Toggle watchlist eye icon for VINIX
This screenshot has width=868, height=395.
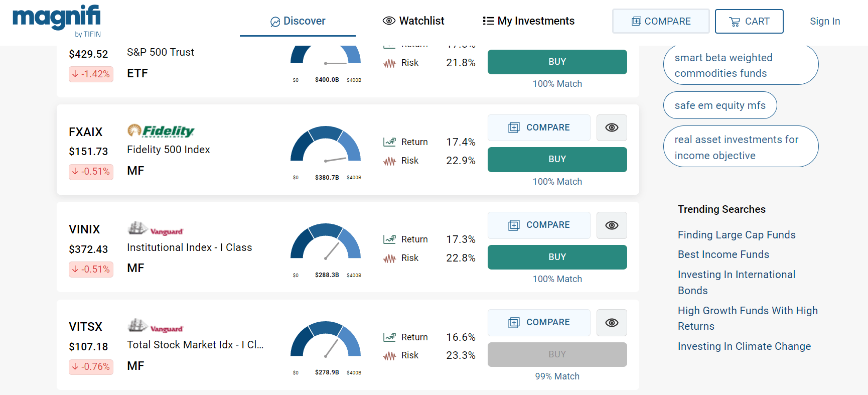tap(612, 225)
